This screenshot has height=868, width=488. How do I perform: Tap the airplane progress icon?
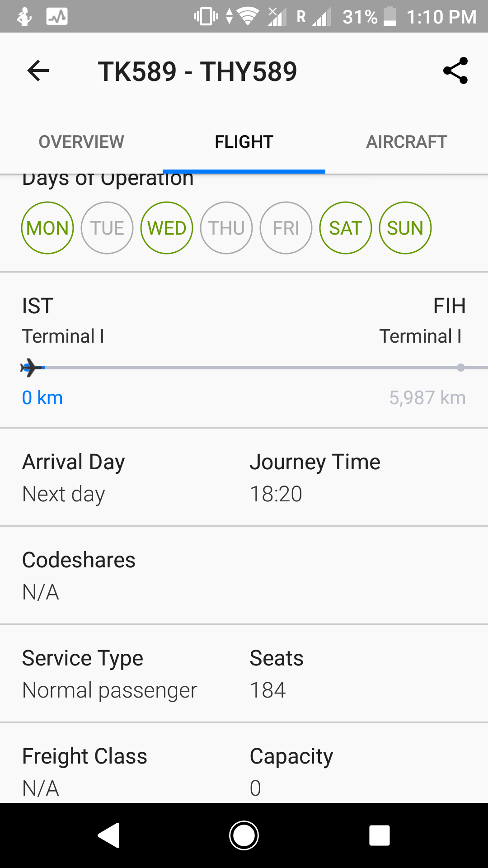[x=32, y=368]
